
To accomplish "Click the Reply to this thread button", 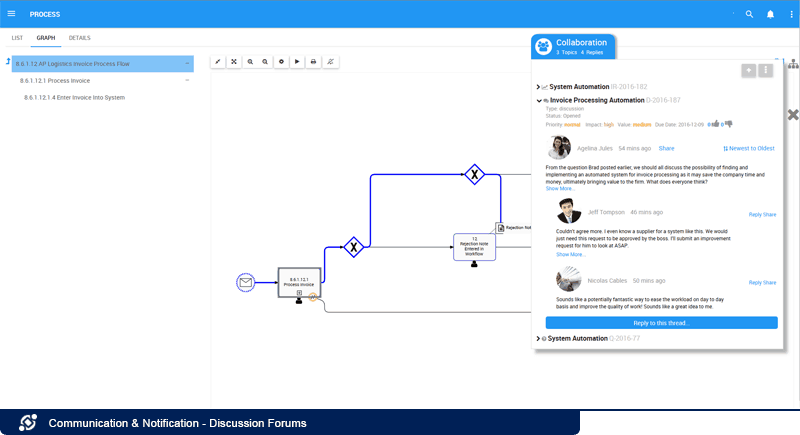I will (x=661, y=323).
